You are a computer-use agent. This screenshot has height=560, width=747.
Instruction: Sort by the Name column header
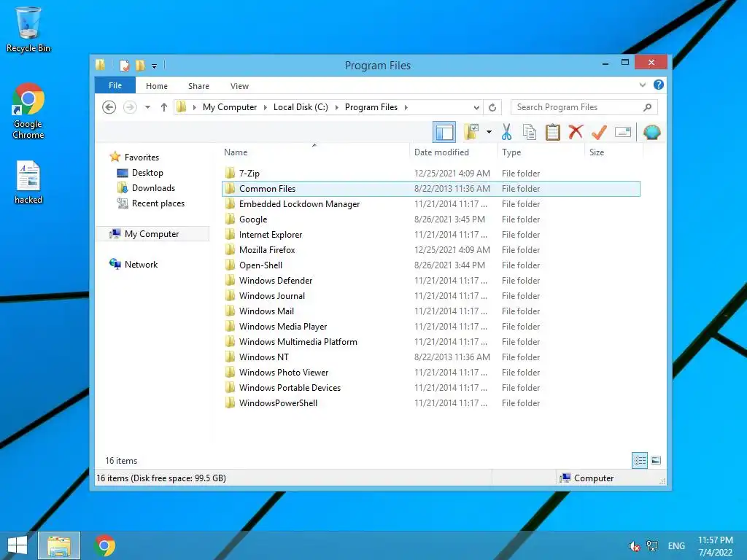[x=314, y=152]
